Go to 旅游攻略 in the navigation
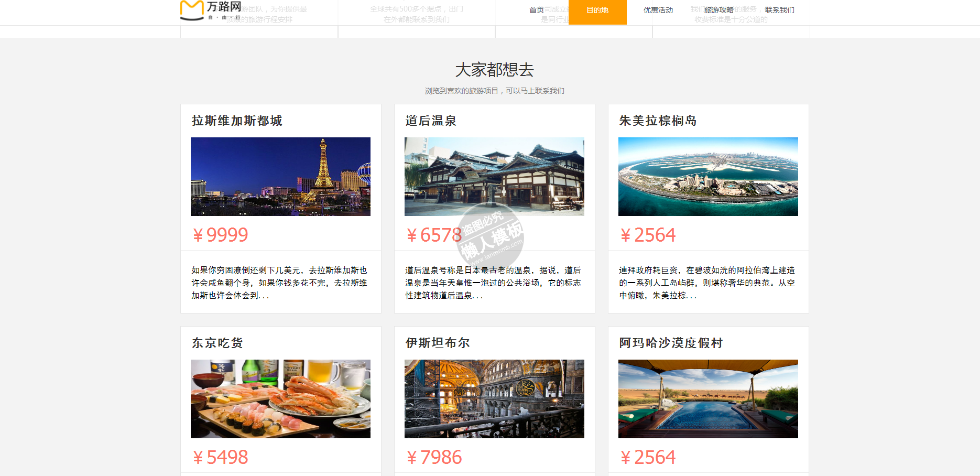 coord(719,10)
